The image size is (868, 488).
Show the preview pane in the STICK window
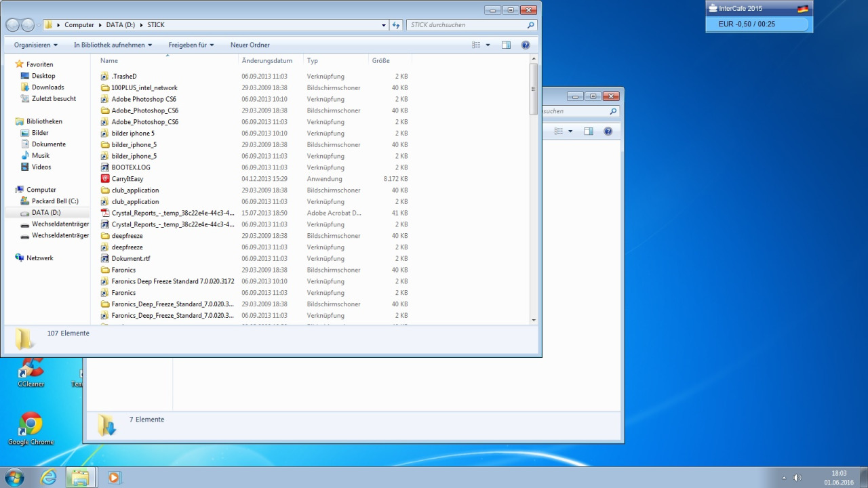[506, 45]
